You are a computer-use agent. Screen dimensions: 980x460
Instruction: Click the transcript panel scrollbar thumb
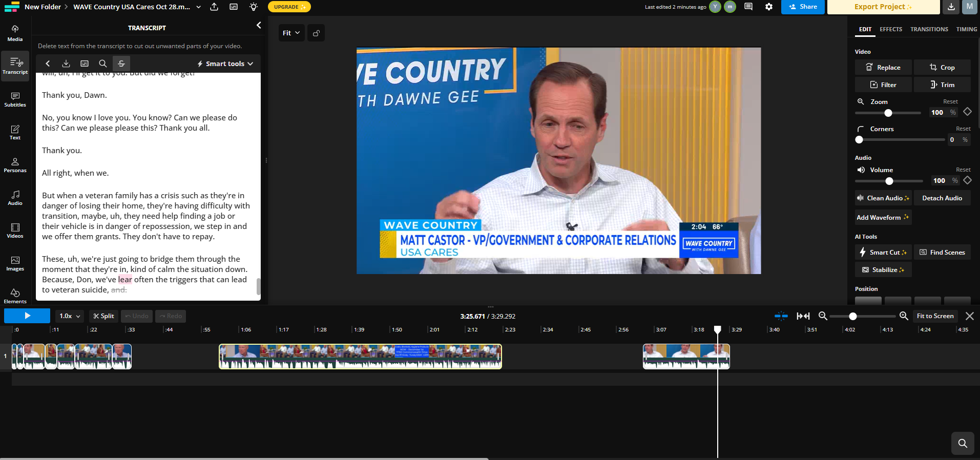pyautogui.click(x=258, y=286)
